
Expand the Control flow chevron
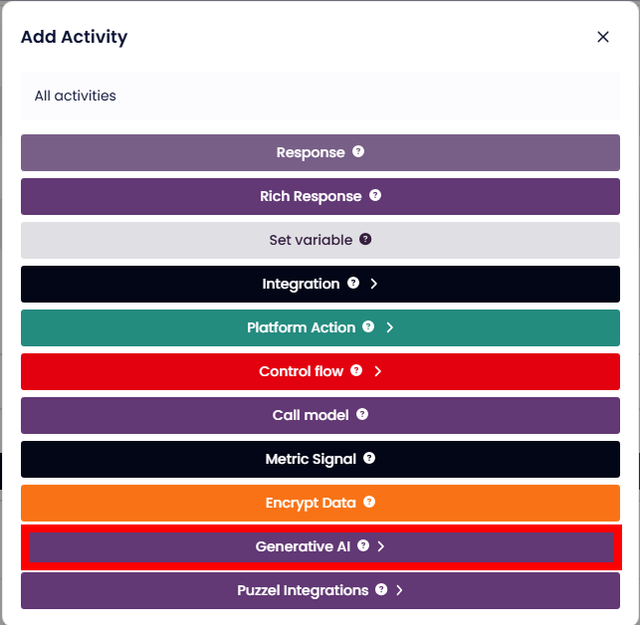point(377,371)
